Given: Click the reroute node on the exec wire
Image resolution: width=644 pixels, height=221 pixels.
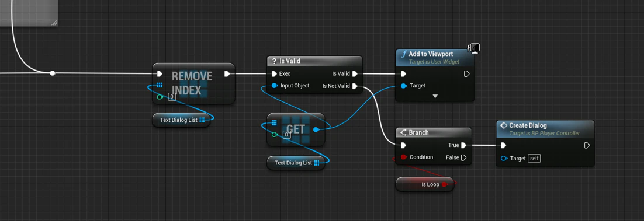Looking at the screenshot, I should [52, 73].
